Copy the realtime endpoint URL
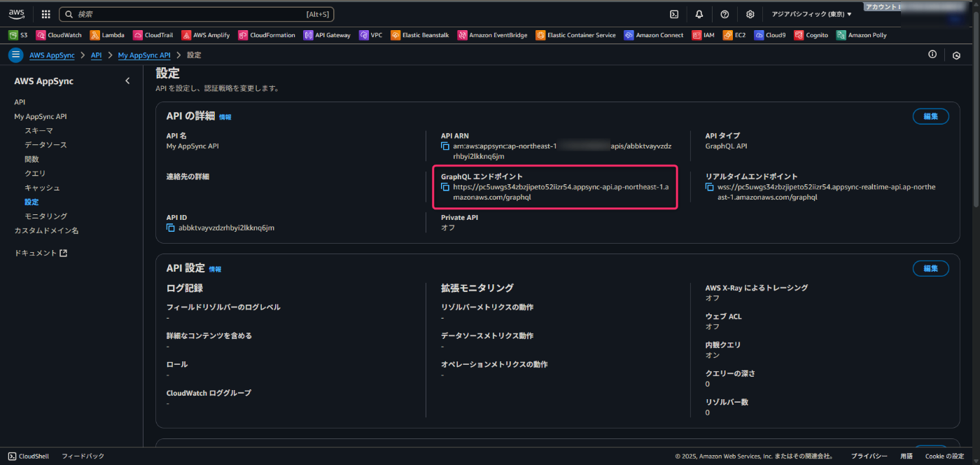 (710, 188)
